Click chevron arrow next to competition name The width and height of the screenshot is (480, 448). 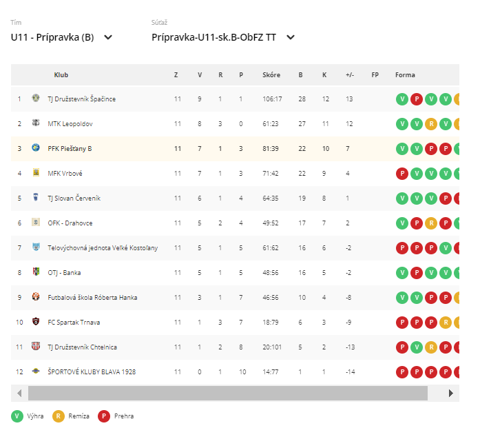[291, 37]
